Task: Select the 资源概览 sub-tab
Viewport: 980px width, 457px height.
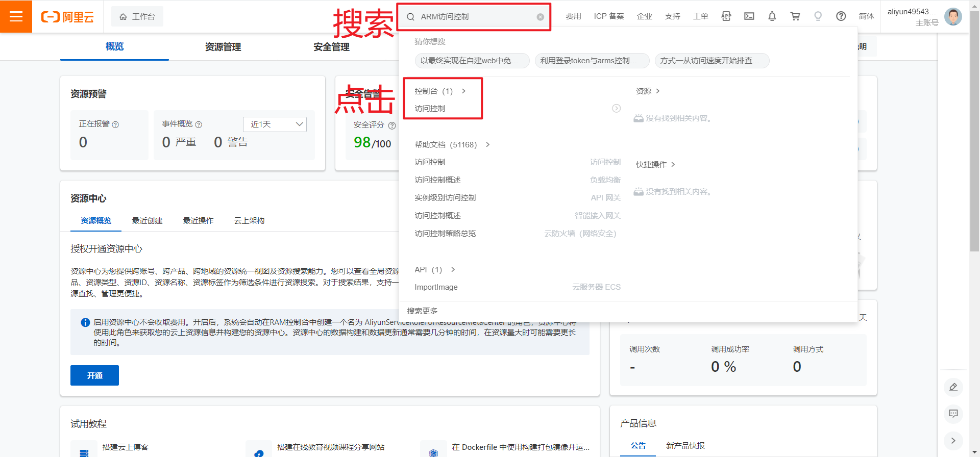Action: (96, 221)
